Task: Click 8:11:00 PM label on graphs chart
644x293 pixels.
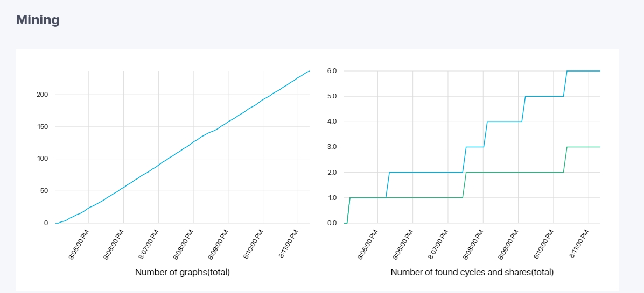Action: (290, 244)
